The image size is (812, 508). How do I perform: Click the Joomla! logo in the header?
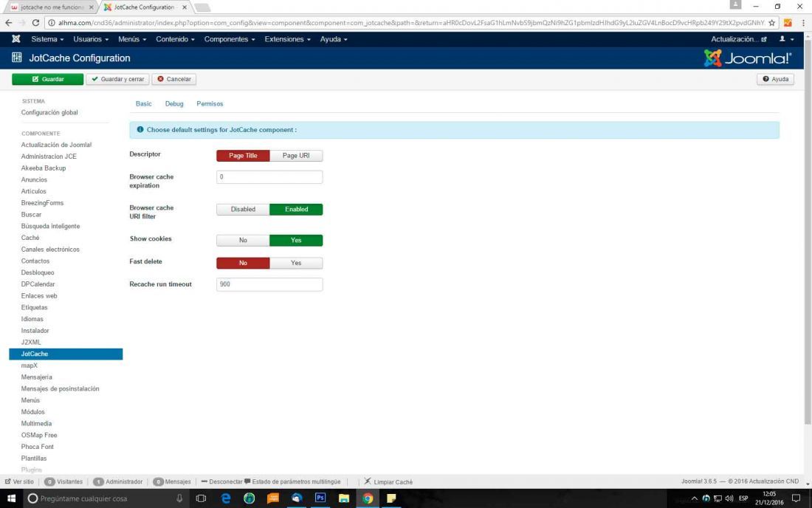coord(748,58)
